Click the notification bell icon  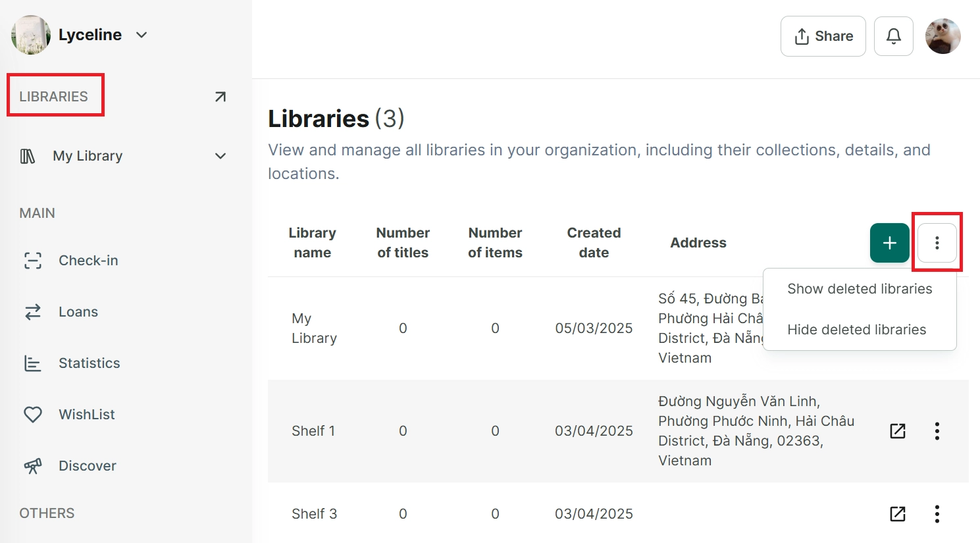tap(893, 36)
